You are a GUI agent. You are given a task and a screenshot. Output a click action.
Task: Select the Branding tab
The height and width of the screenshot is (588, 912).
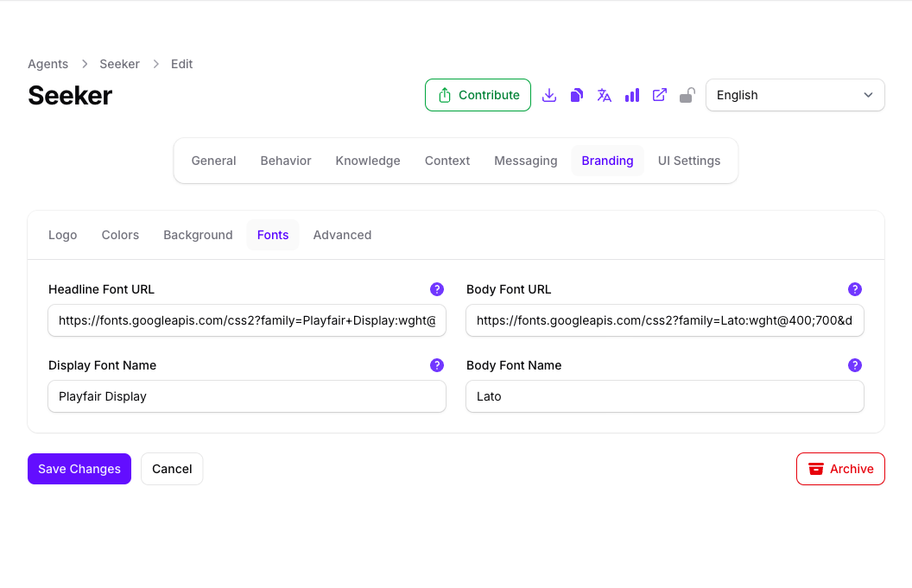pos(607,161)
